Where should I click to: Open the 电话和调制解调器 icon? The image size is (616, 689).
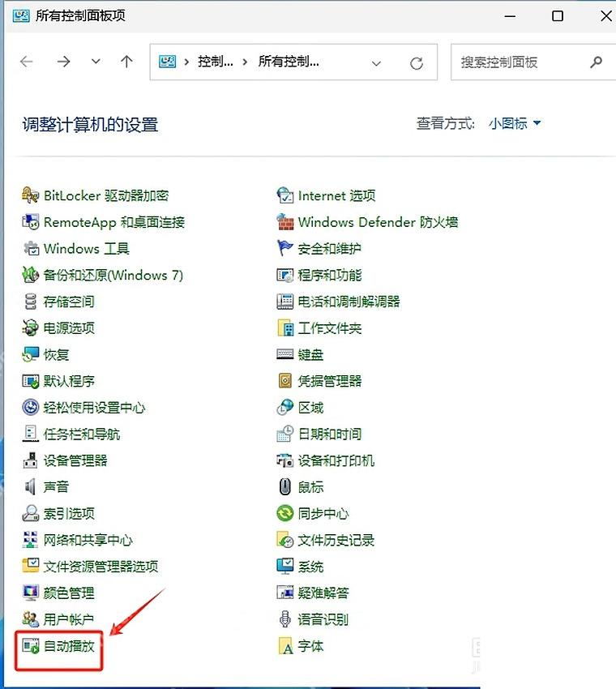point(284,302)
